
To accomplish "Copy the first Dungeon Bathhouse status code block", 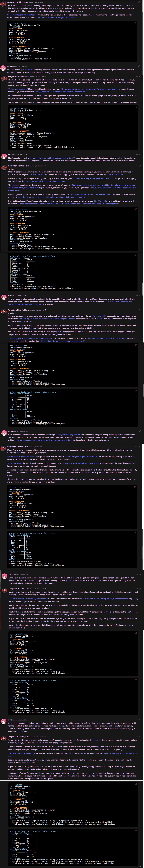I will (x=136, y=345).
